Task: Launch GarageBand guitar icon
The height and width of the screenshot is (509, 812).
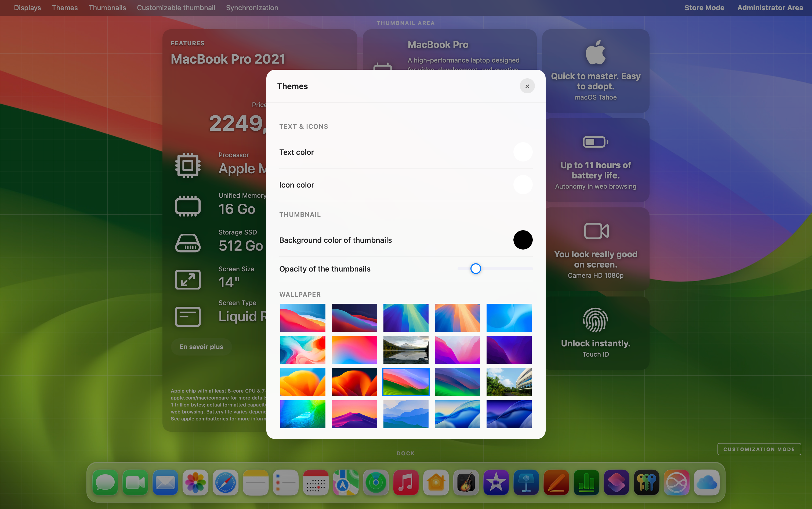Action: (x=466, y=482)
